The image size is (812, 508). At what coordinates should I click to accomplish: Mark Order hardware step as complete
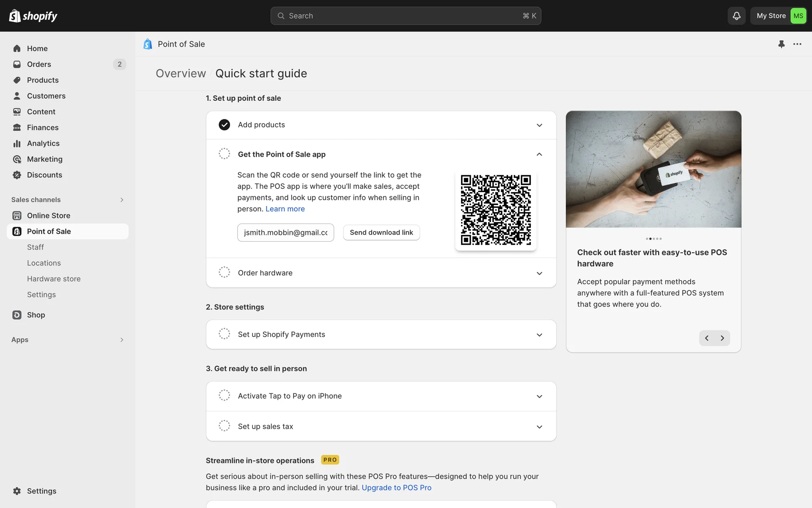point(224,272)
